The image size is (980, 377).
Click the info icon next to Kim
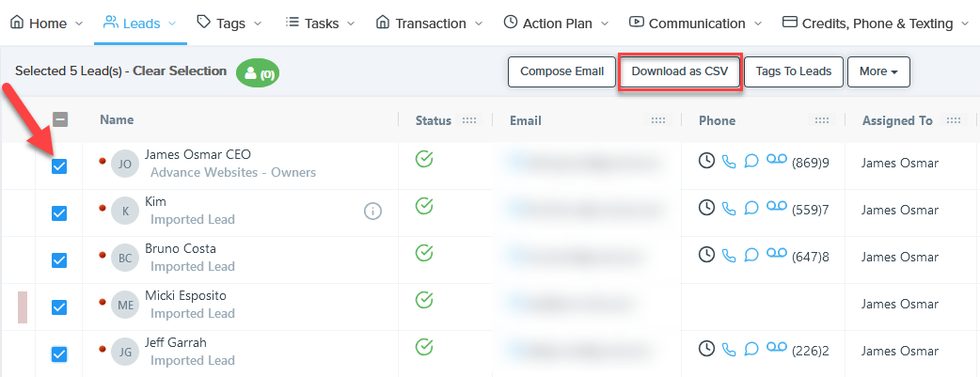[372, 211]
